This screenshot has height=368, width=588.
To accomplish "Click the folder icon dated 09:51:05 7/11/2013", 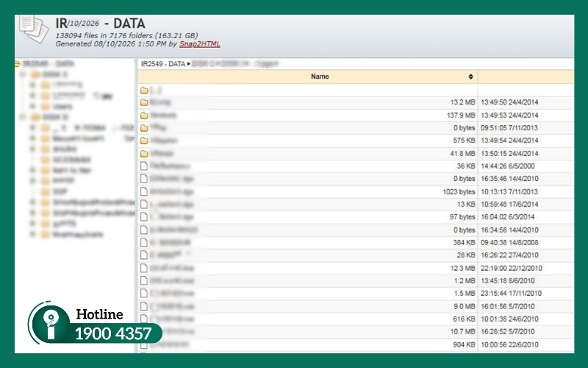I will [x=144, y=128].
